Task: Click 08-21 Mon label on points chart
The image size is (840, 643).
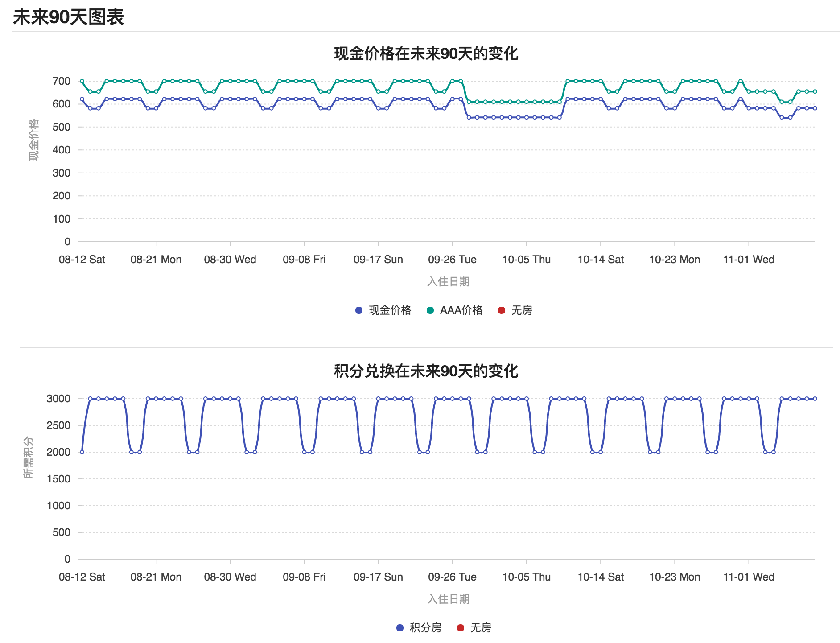Action: click(x=156, y=577)
